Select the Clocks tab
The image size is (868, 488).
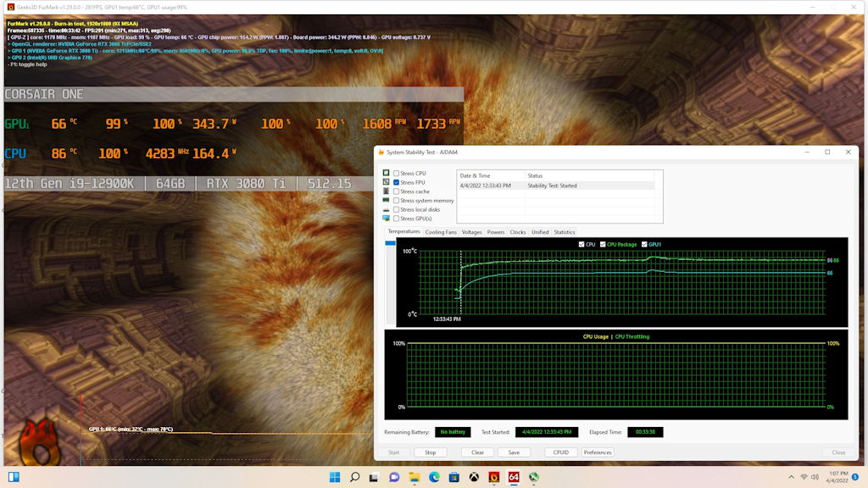click(x=518, y=232)
